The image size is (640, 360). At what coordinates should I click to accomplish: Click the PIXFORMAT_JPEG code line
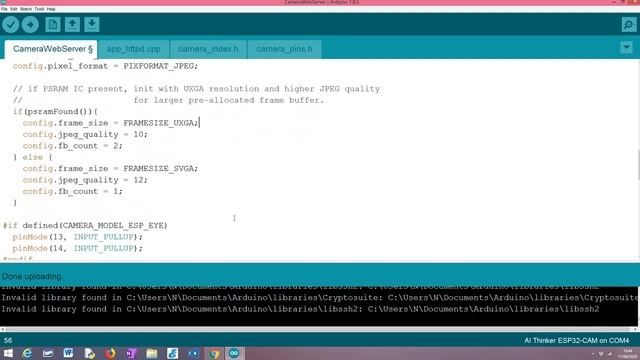pos(105,66)
